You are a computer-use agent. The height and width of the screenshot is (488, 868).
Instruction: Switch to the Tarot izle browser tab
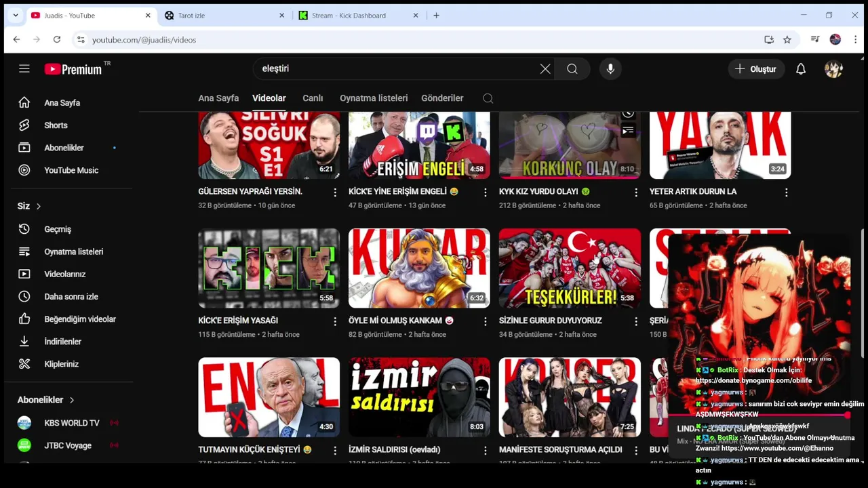pyautogui.click(x=224, y=16)
